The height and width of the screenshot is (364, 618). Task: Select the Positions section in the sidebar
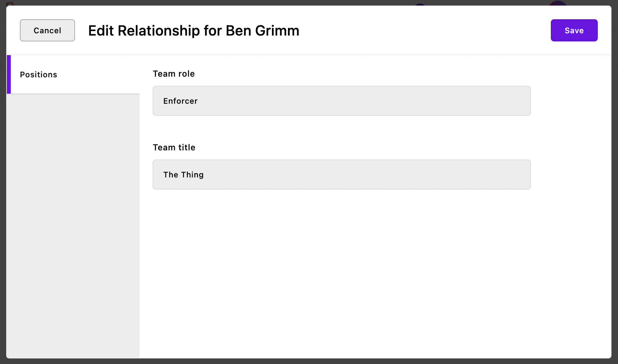coord(38,74)
